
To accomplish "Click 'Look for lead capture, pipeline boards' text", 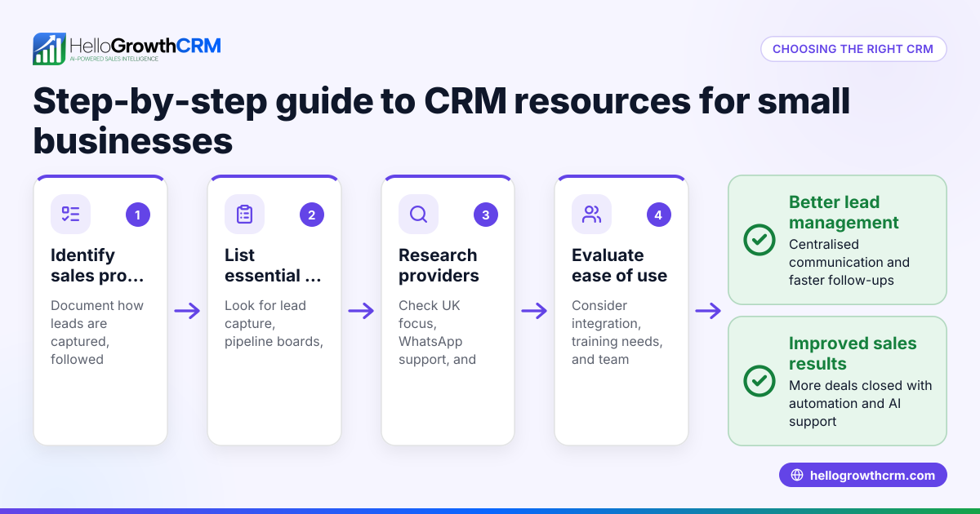I will [x=274, y=323].
